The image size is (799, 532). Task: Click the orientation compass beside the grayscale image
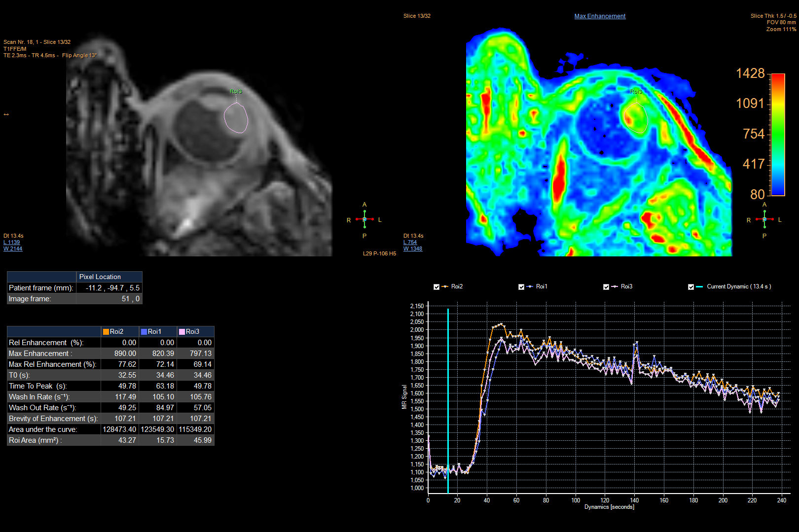(x=364, y=219)
